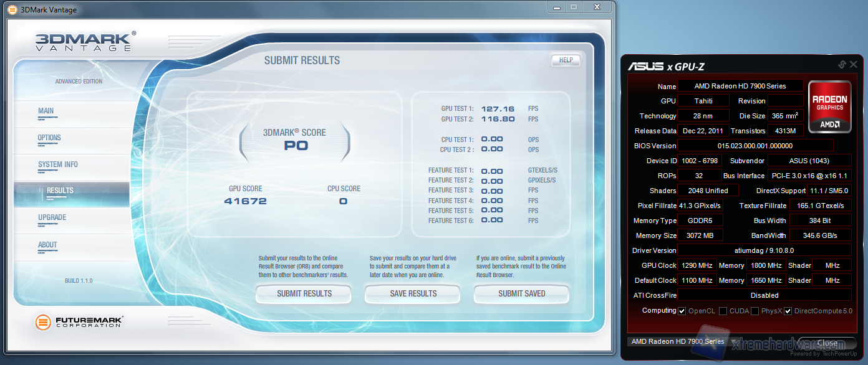
Task: Open the MAIN section in 3DMark
Action: (72, 114)
